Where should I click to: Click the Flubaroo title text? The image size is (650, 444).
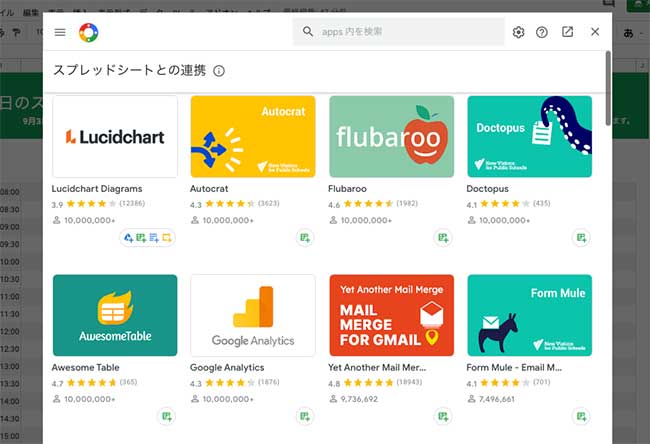pos(347,189)
